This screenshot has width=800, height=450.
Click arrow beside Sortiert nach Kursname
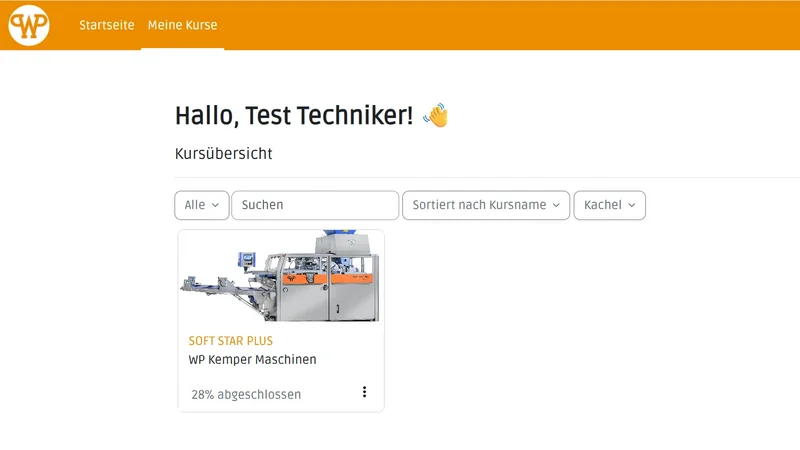(x=556, y=205)
